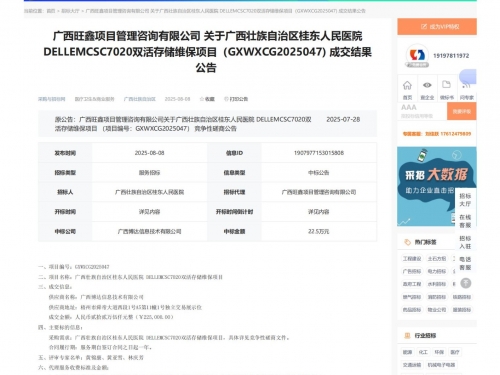Open the original announcement link dated 2025-07-28

183,124
